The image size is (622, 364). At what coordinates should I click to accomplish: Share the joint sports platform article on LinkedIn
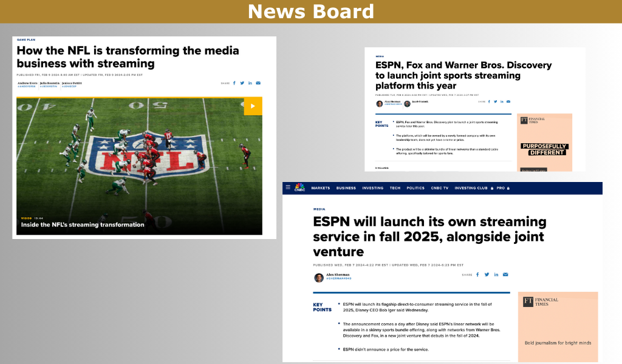502,102
